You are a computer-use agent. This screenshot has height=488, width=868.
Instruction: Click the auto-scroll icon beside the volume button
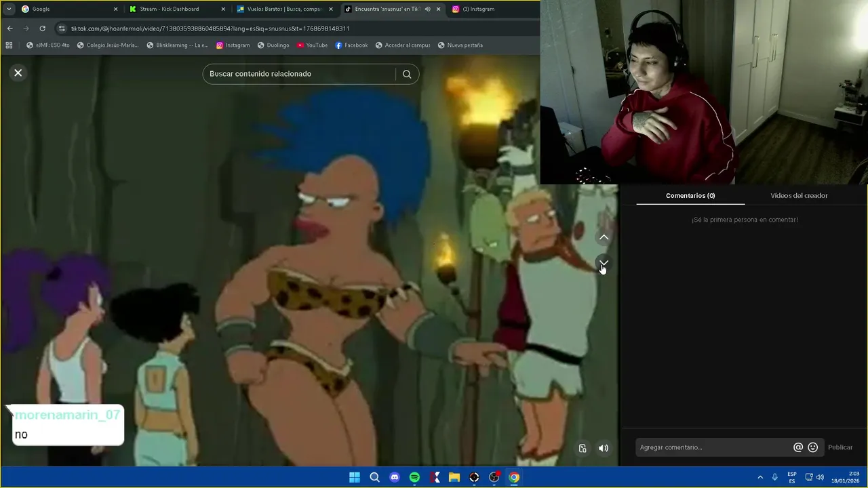(583, 448)
